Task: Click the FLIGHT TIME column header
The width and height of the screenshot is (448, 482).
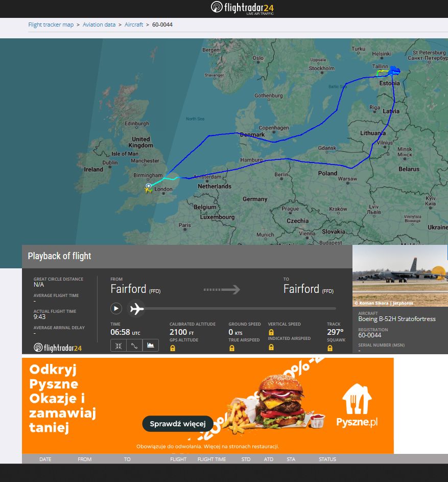Action: (x=211, y=459)
